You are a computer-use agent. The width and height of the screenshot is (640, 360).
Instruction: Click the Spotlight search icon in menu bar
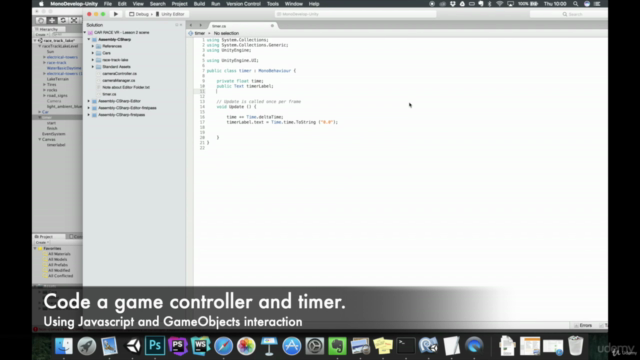coord(576,4)
